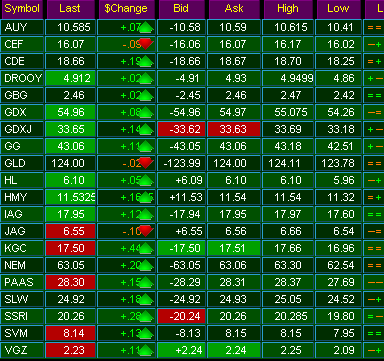Click the green up arrow in GBG row
Viewport: 384px width, 361px height.
[146, 95]
